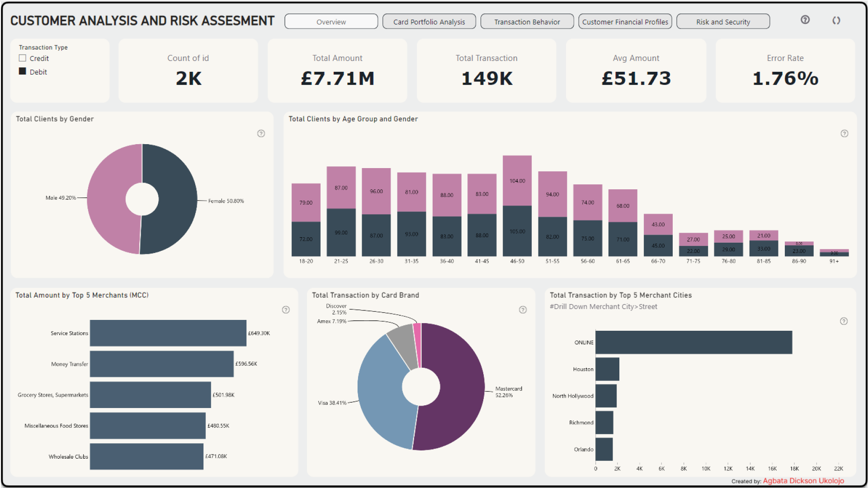Open help tooltip icon for Total Clients by Gender
The image size is (868, 488).
pyautogui.click(x=261, y=133)
